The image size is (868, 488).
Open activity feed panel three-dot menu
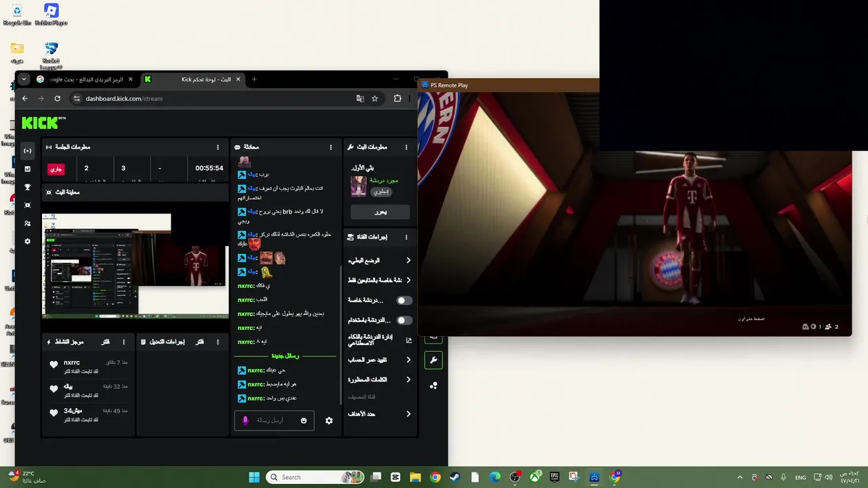(123, 342)
